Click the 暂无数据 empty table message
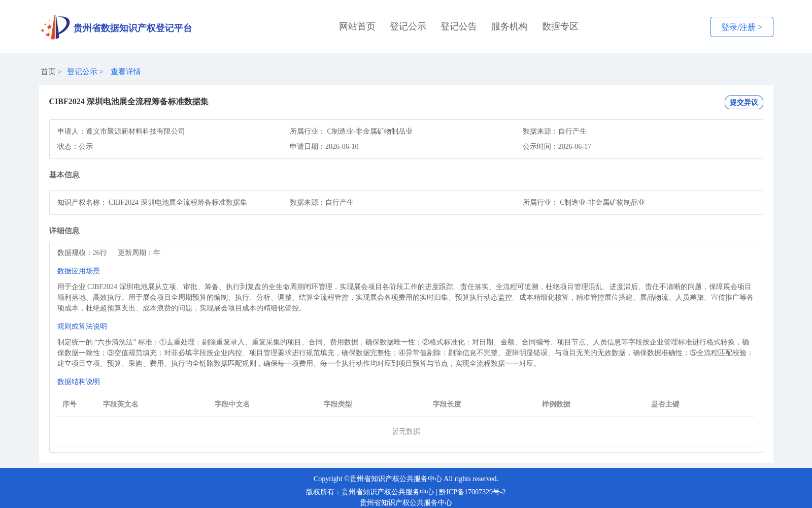 click(406, 432)
